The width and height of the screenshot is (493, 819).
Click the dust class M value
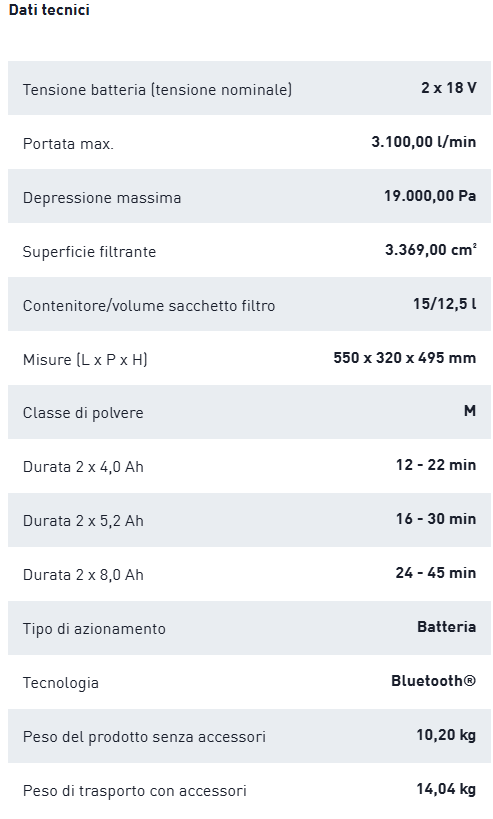[470, 411]
